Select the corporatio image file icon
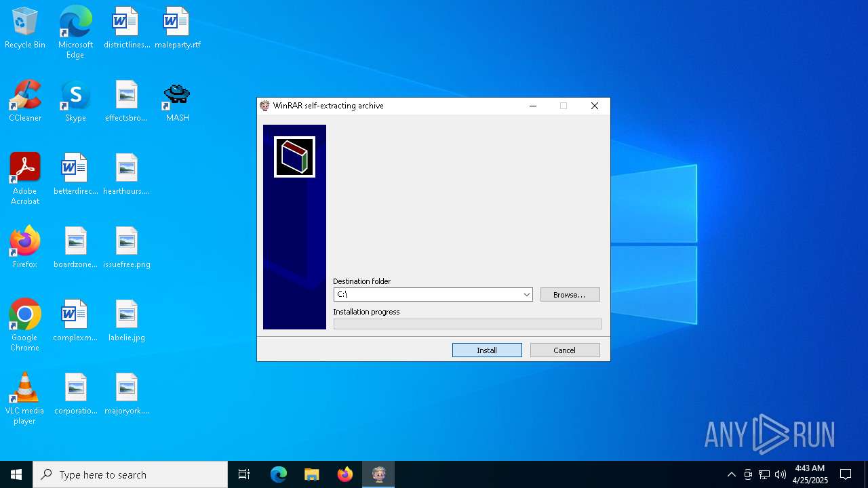The height and width of the screenshot is (488, 868). [x=75, y=394]
